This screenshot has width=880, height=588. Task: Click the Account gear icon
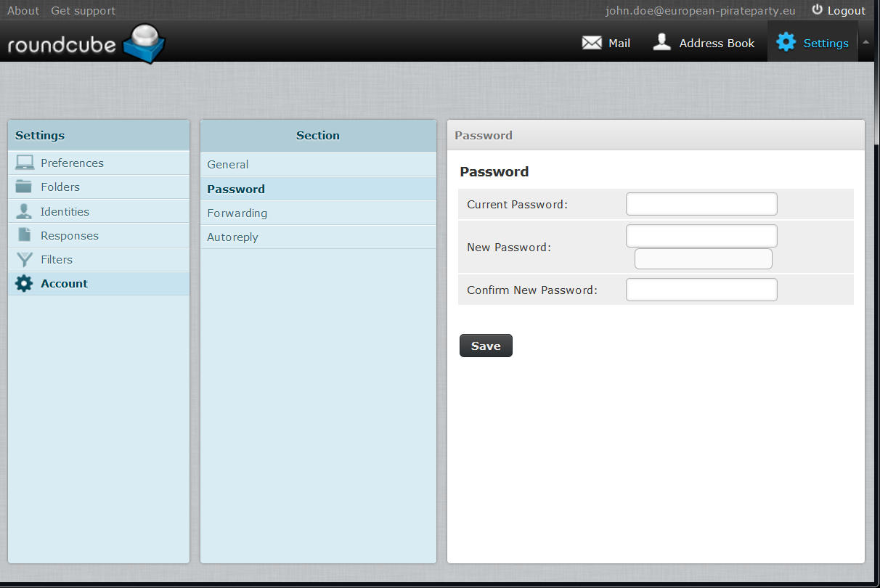tap(24, 283)
